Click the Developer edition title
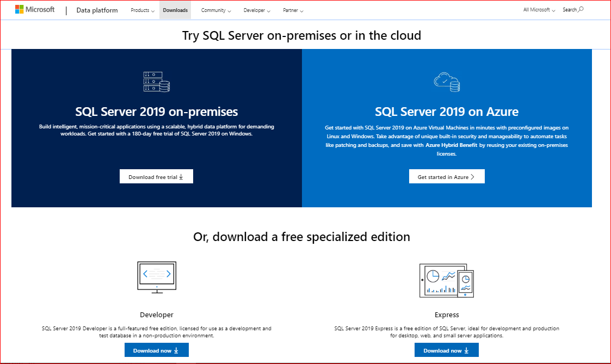 click(157, 315)
